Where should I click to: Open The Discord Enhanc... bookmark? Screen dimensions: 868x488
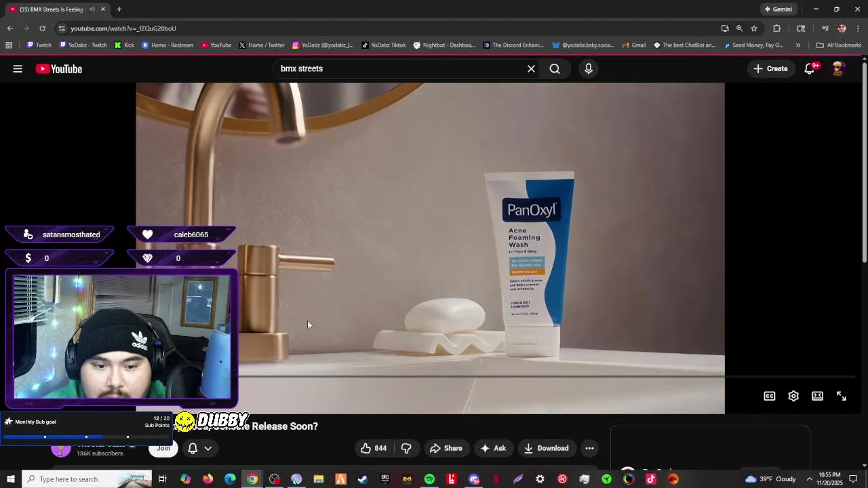513,45
